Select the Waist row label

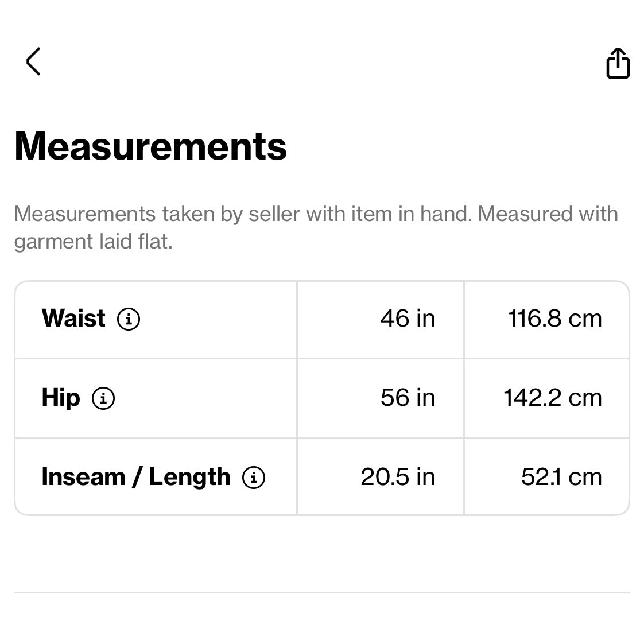73,319
